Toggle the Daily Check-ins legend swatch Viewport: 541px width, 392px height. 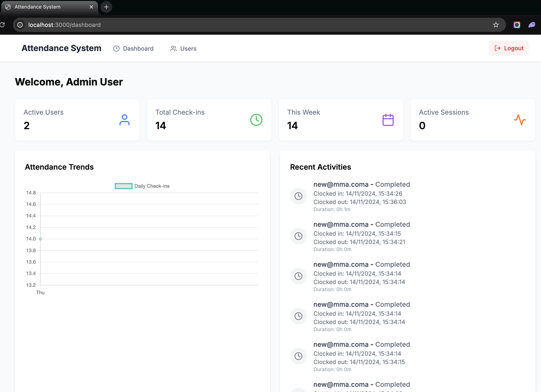123,186
